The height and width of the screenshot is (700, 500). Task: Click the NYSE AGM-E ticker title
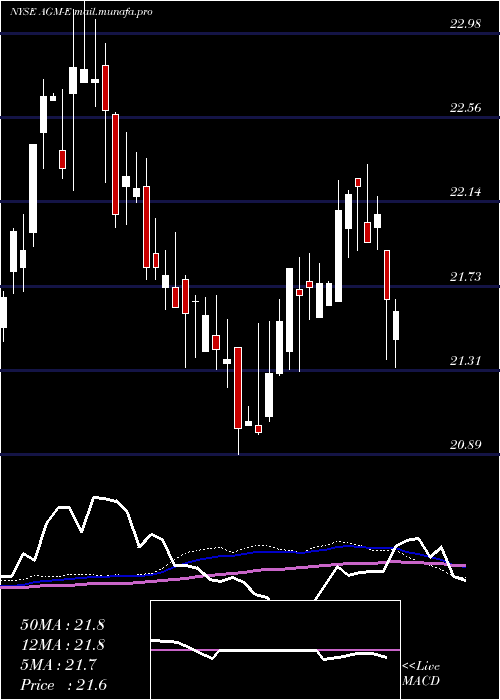(39, 12)
